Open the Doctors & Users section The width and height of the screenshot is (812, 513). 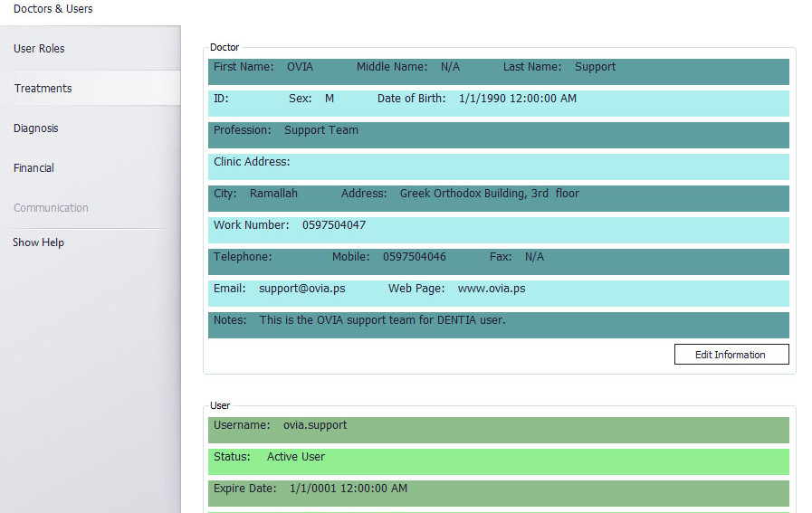coord(53,9)
